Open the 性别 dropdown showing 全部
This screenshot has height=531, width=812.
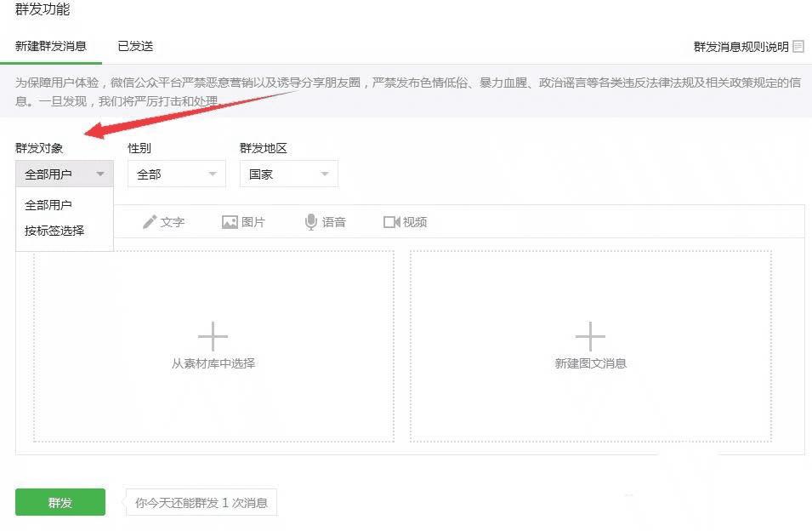pos(177,174)
